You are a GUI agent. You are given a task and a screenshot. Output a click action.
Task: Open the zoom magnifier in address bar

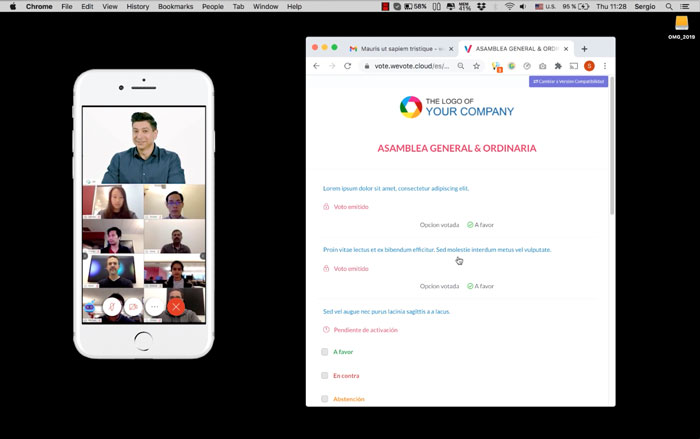tap(461, 66)
